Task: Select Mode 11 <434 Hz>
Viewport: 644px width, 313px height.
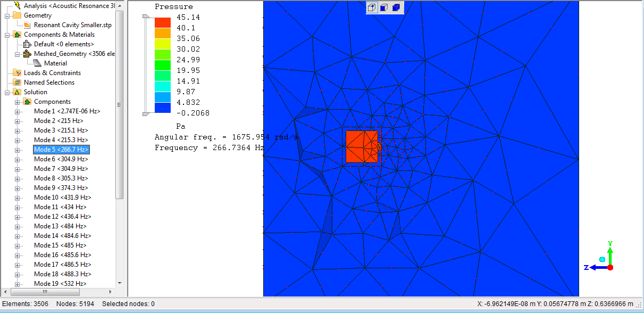Action: [61, 207]
